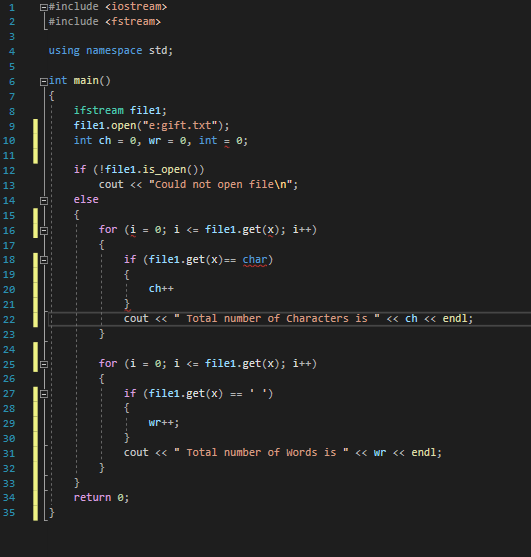Collapse the int main() function outline toggle
Viewport: 531px width, 557px height.
point(44,82)
